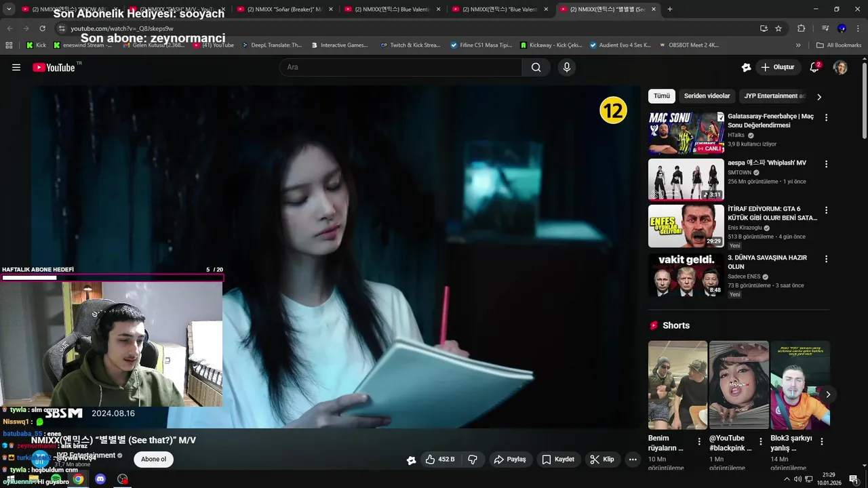Open options for GTA 6 video
This screenshot has height=488, width=868.
(x=826, y=210)
